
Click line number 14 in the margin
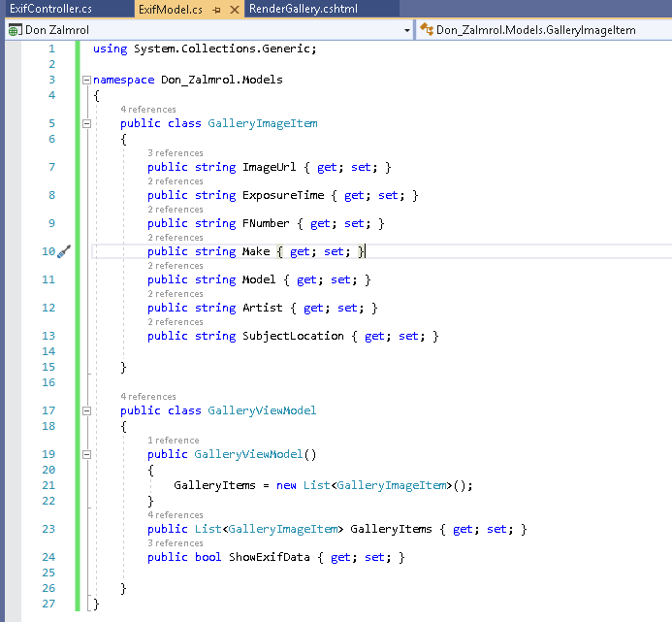48,351
